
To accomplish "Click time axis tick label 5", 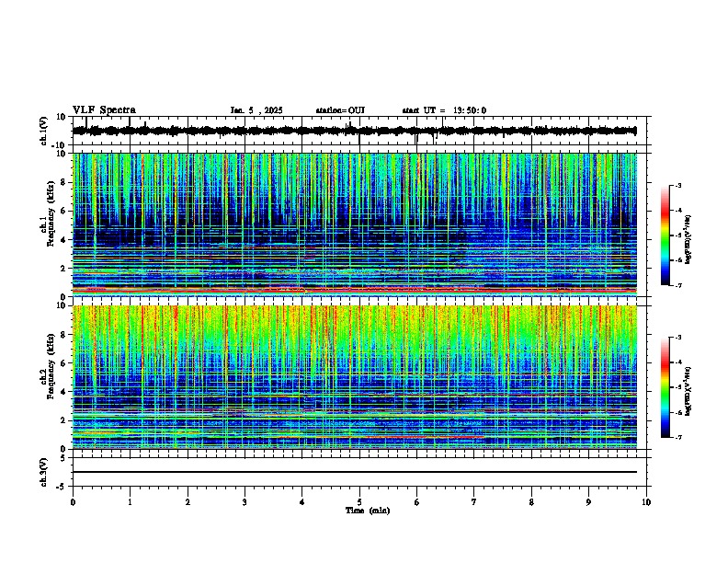I will pos(359,502).
